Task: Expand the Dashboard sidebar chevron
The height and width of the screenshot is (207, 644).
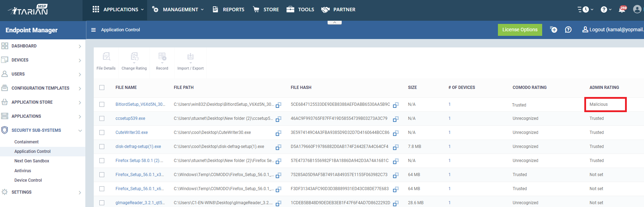Action: pyautogui.click(x=80, y=46)
